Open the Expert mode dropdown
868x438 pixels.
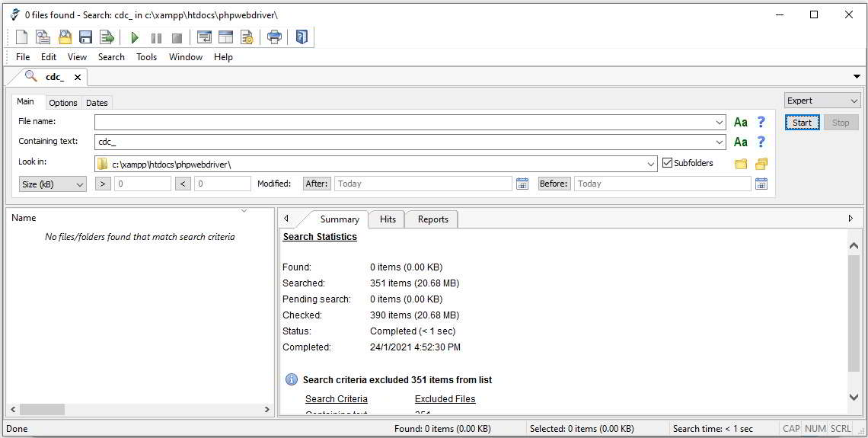[822, 101]
